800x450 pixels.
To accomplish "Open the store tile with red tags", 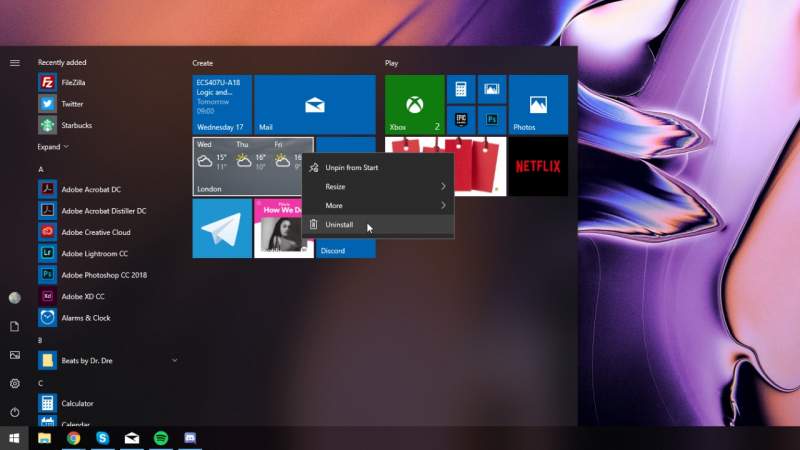I will [x=480, y=166].
